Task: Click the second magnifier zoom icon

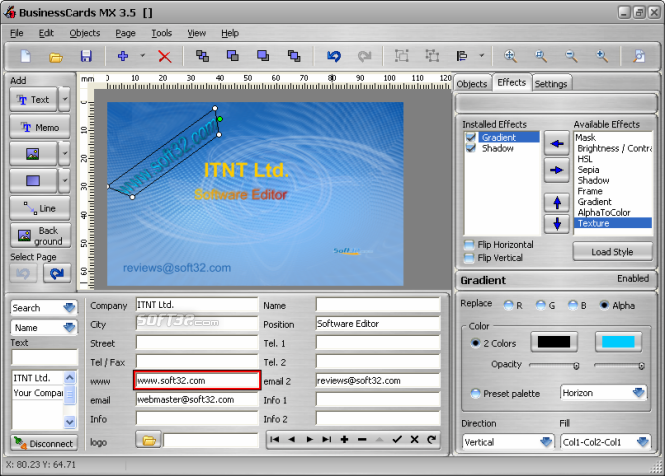Action: 541,56
